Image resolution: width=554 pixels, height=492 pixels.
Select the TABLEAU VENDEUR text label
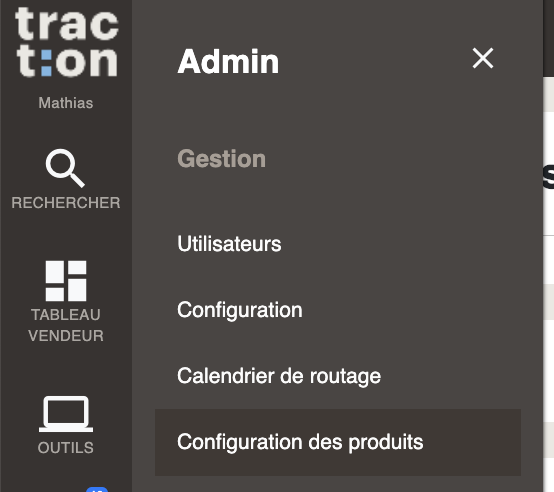tap(66, 325)
